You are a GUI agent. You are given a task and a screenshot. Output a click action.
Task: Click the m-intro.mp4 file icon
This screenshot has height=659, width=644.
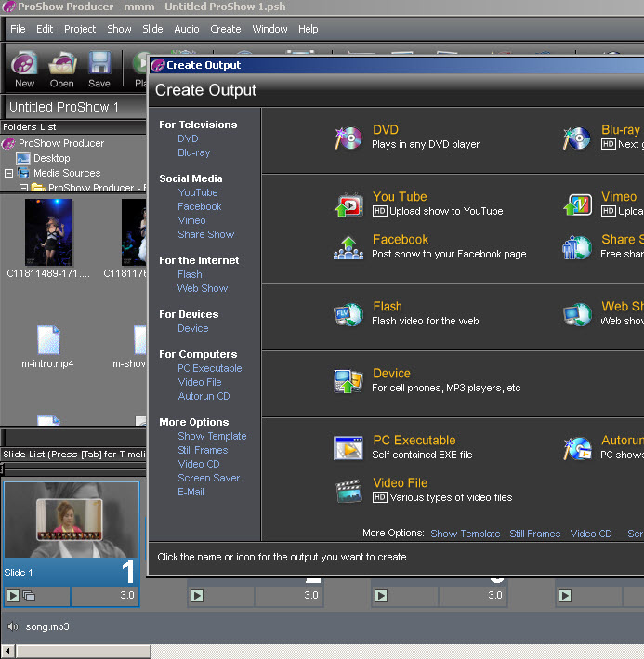click(48, 339)
